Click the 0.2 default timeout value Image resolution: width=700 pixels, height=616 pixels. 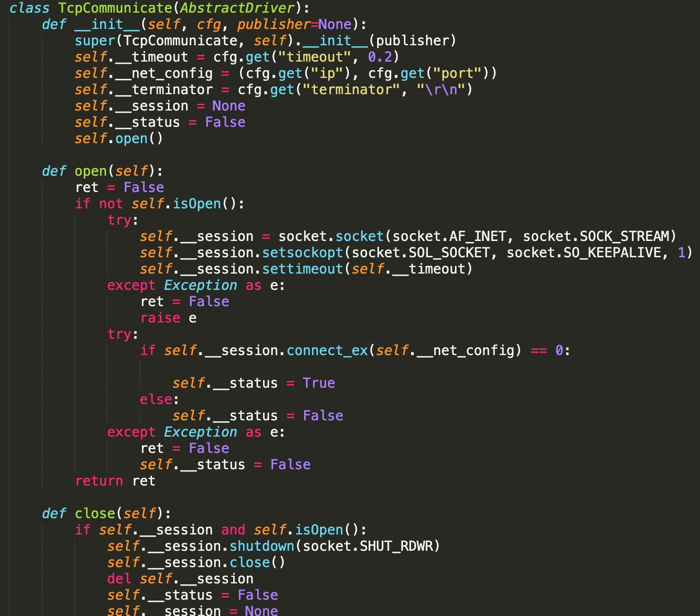tap(380, 57)
